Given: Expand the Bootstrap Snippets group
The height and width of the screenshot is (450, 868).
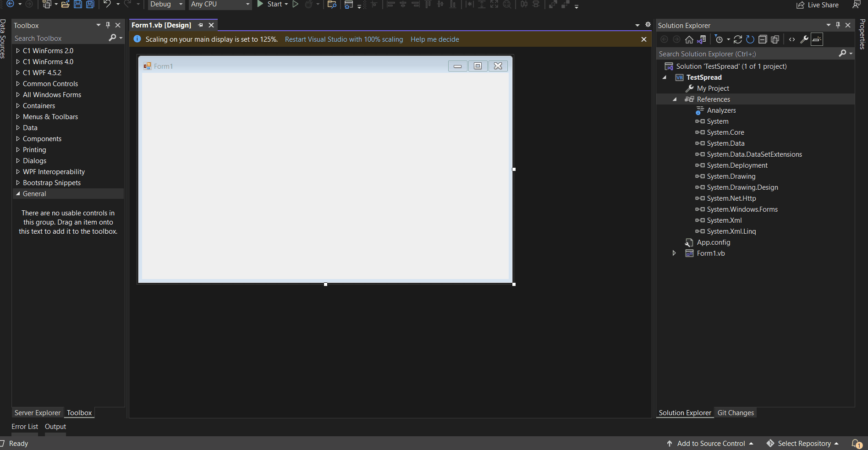Looking at the screenshot, I should (x=18, y=183).
